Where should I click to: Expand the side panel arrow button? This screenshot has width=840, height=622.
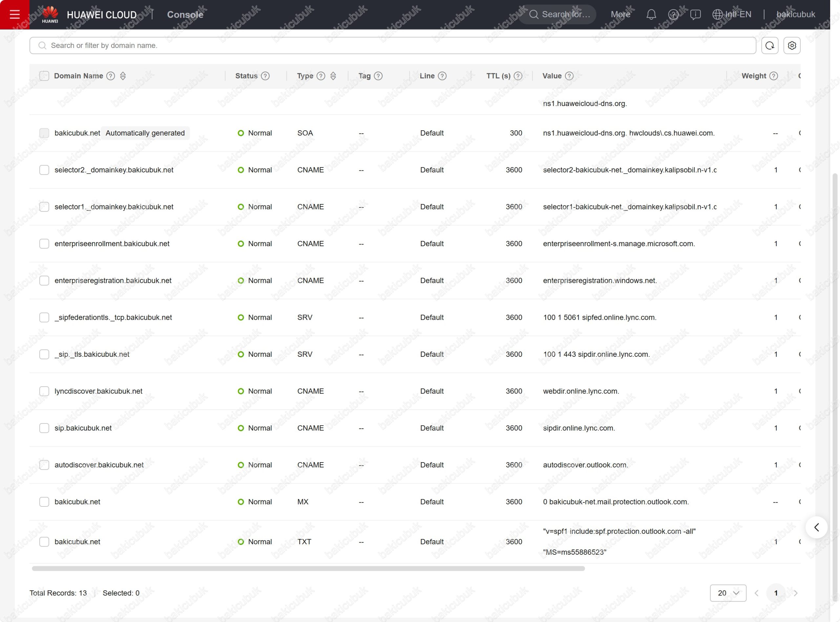coord(816,527)
